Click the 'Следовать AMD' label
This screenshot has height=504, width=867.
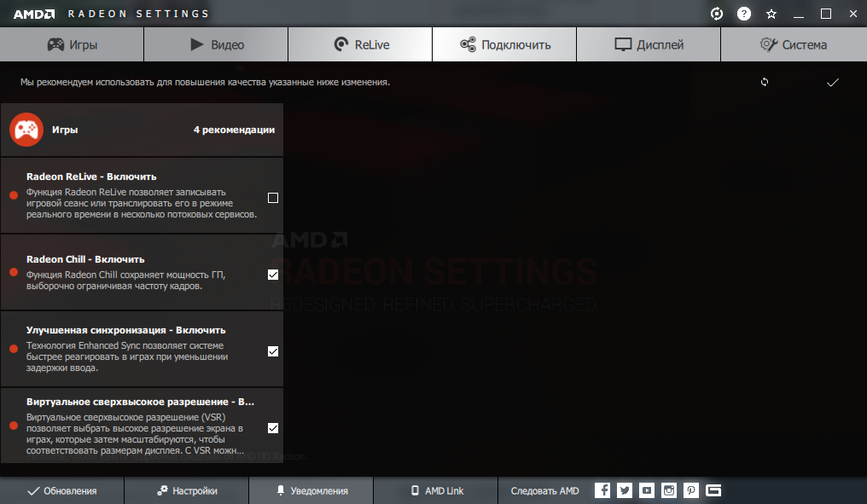(544, 490)
